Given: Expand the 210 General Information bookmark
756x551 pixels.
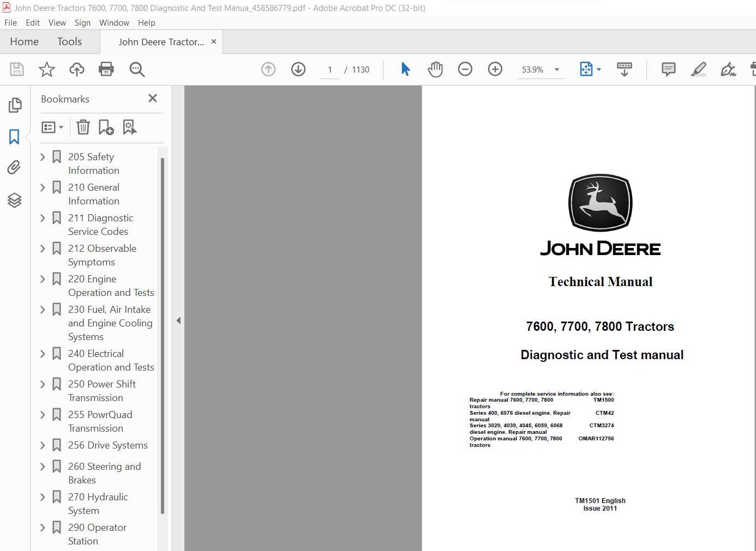Looking at the screenshot, I should pyautogui.click(x=43, y=187).
